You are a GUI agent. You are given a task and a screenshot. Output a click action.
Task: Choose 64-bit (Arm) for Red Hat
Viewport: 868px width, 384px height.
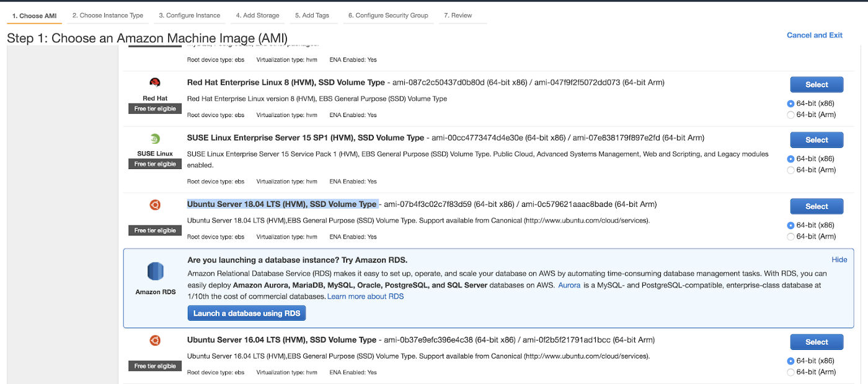[x=790, y=115]
